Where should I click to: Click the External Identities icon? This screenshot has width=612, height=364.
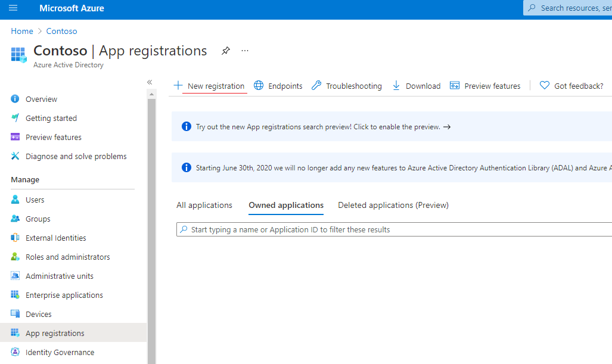point(15,238)
